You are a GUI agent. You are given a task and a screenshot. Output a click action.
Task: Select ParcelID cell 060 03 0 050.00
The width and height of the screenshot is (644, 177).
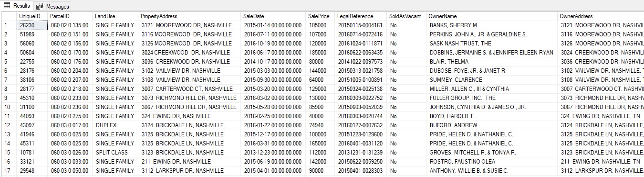pyautogui.click(x=70, y=171)
